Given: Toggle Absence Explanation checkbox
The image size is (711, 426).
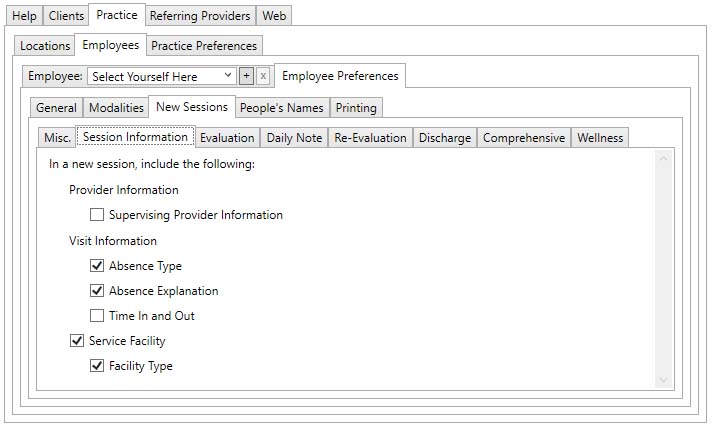Looking at the screenshot, I should [97, 291].
